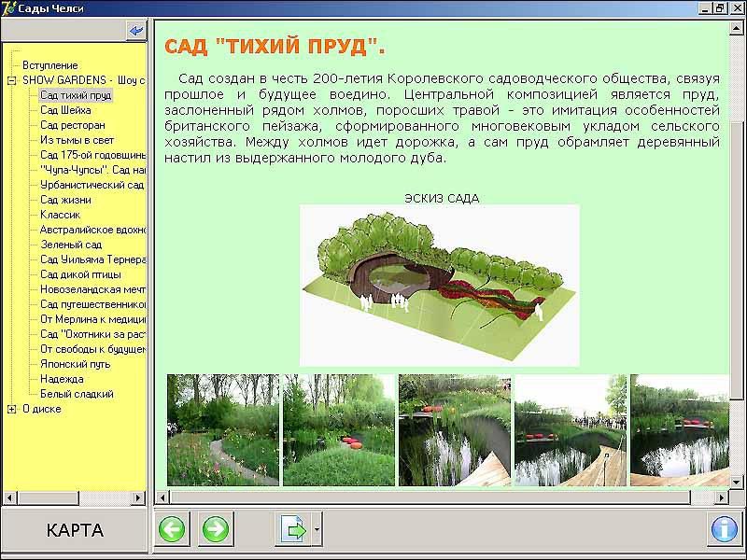This screenshot has height=560, width=747.
Task: Open the app icon in the title bar
Action: coord(8,7)
